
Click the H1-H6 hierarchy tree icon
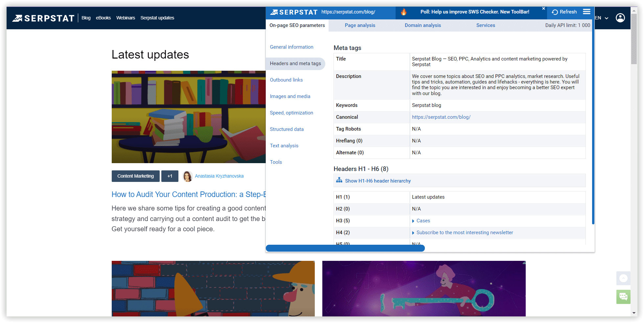[339, 180]
